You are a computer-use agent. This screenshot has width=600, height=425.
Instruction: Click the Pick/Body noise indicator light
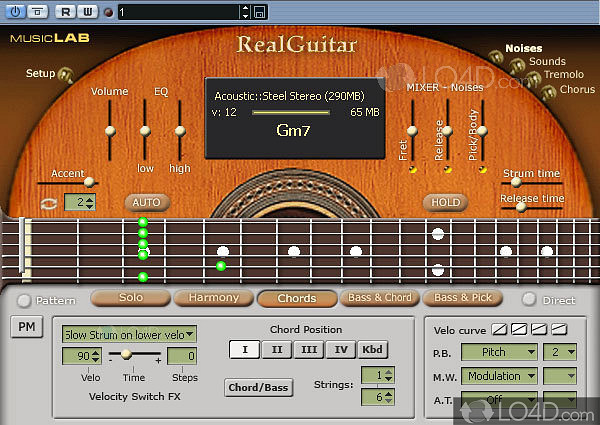(483, 169)
